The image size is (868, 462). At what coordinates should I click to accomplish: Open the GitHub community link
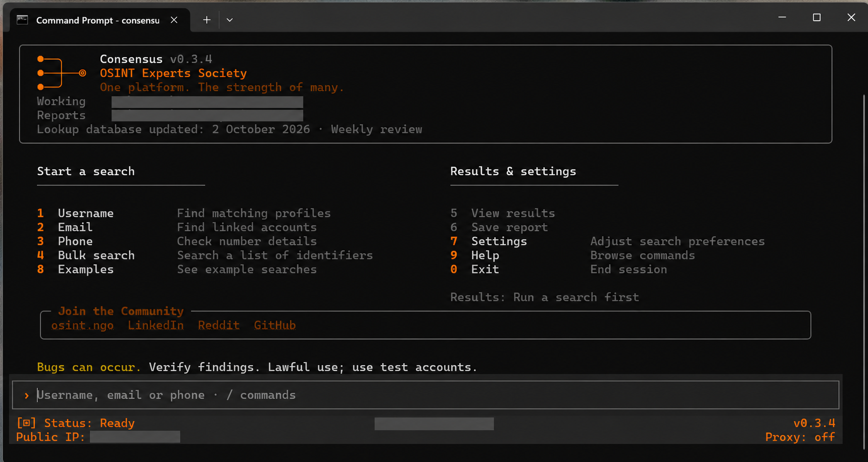click(x=275, y=325)
